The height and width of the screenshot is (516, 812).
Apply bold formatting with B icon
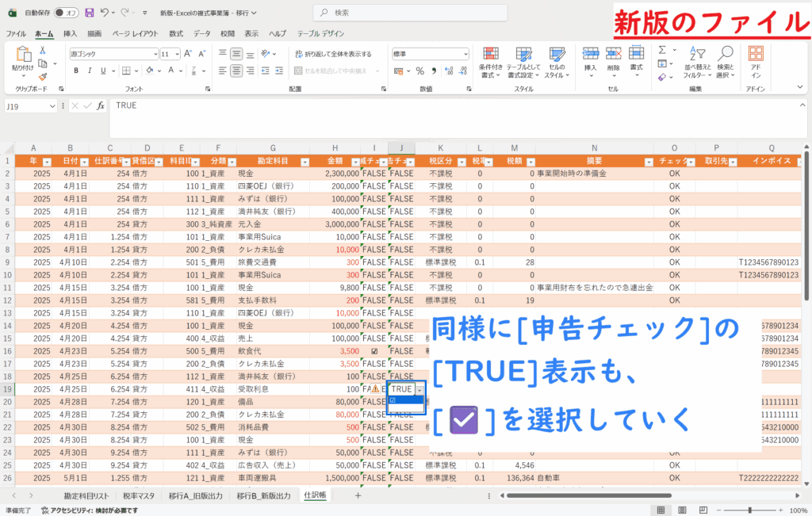pyautogui.click(x=77, y=71)
